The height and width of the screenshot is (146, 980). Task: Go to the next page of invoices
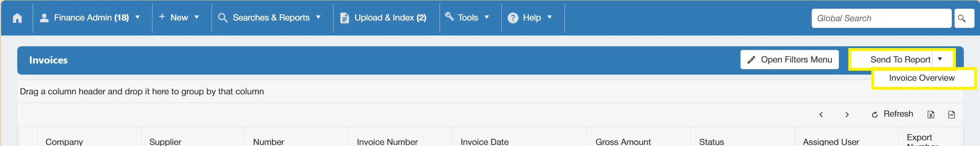(x=847, y=114)
